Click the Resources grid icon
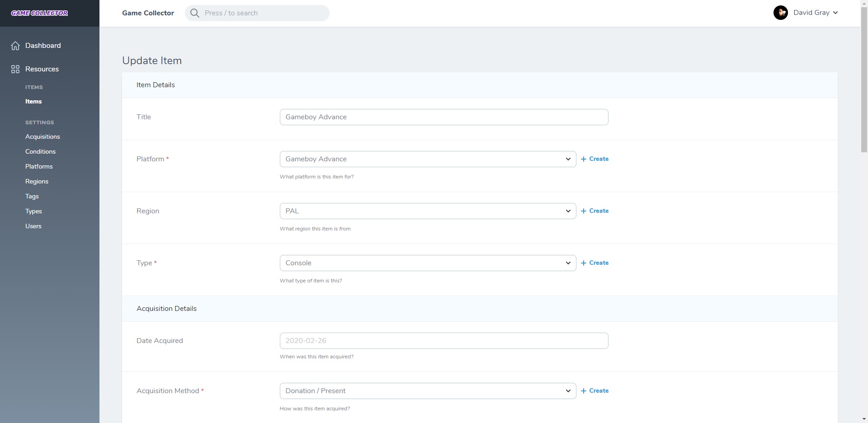Viewport: 868px width, 423px height. click(15, 69)
